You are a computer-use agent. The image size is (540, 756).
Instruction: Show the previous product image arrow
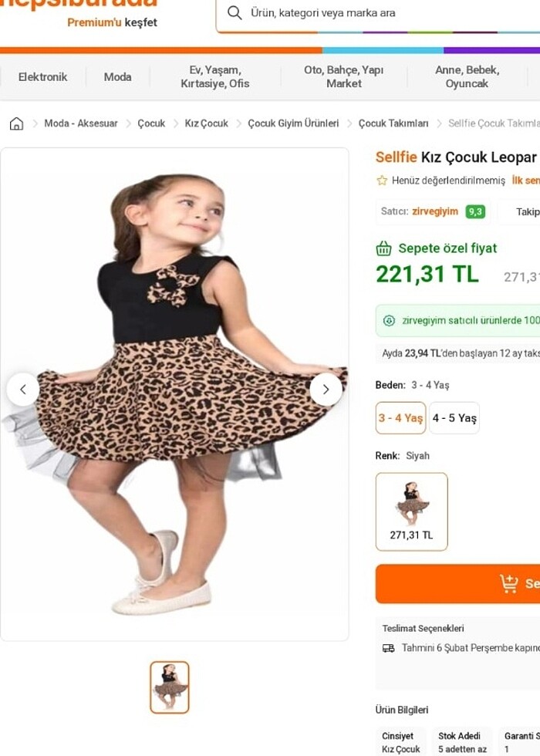click(x=23, y=390)
